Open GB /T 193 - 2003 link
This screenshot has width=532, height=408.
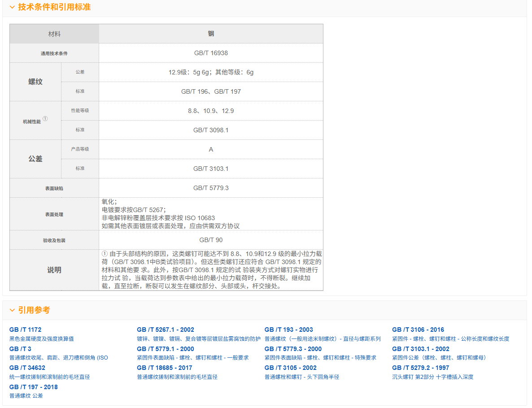(x=288, y=330)
